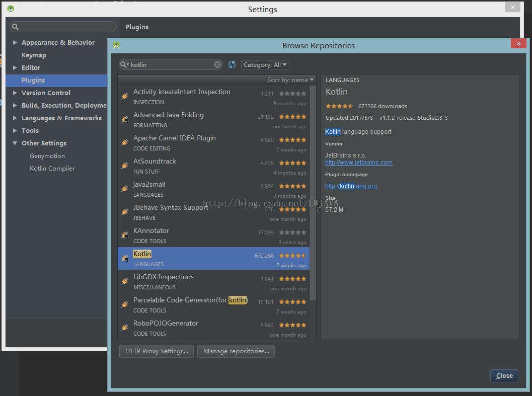This screenshot has height=396, width=532.
Task: Click the gray star rating of KAnnotator
Action: point(292,232)
